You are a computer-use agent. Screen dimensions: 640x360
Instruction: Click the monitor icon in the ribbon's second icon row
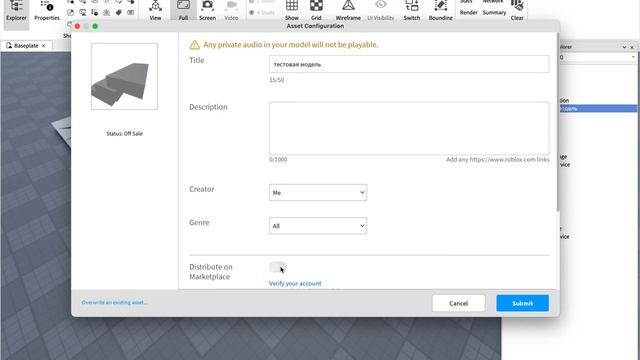point(83,13)
